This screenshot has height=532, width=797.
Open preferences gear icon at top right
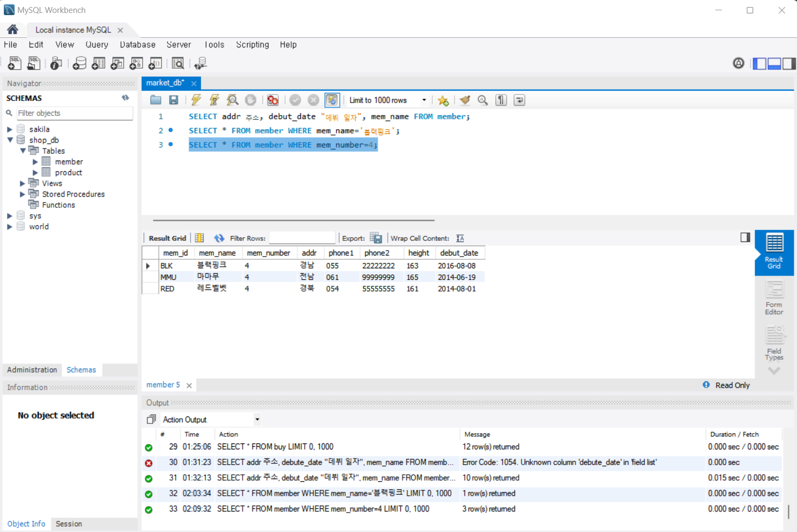click(x=738, y=63)
